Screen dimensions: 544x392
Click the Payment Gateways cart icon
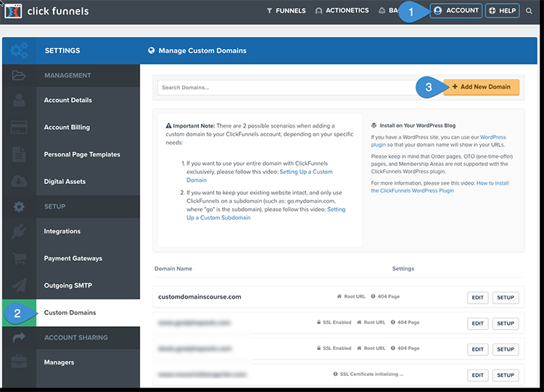19,258
